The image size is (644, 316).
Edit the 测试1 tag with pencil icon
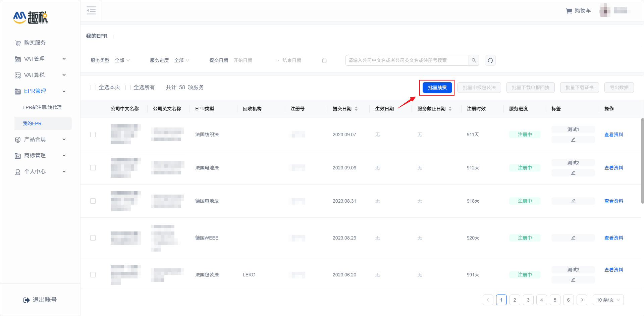[573, 139]
